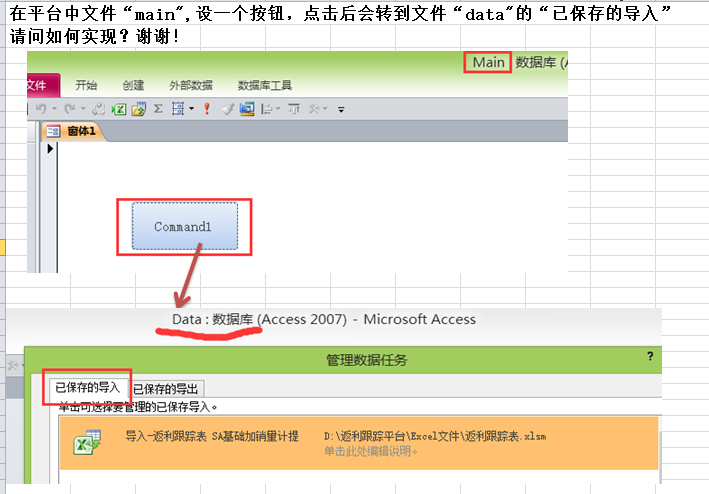Screen dimensions: 709x494
Task: Click the form icon on 窗体1 tab
Action: pos(53,131)
